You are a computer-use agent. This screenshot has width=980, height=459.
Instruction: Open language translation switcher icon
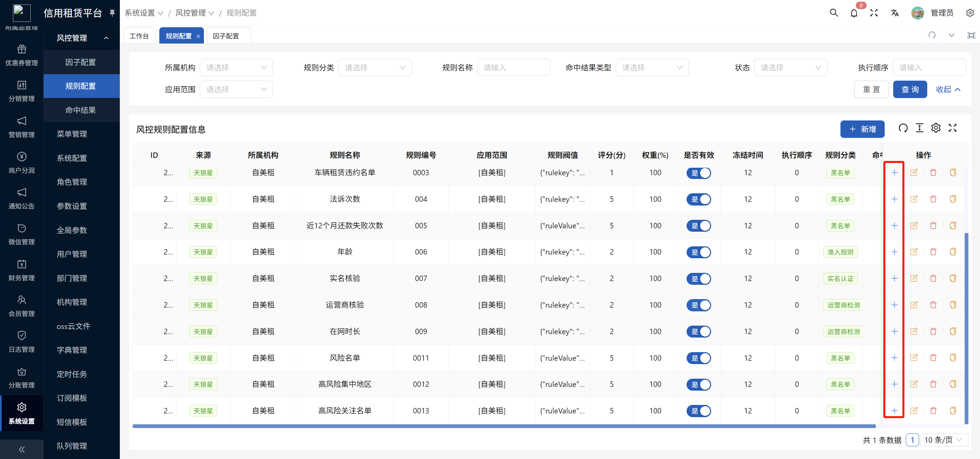895,13
